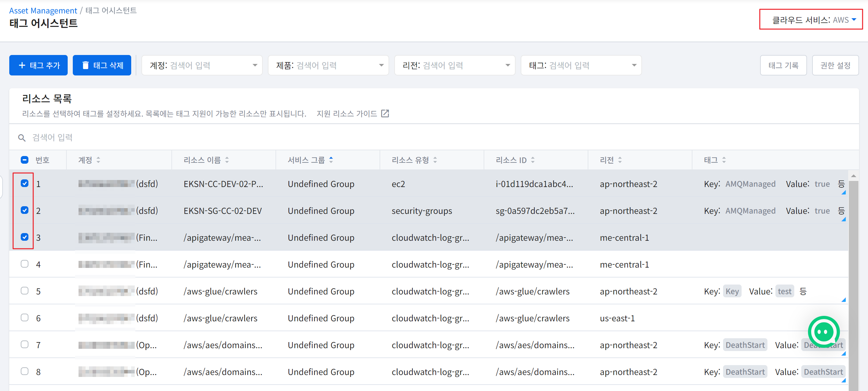This screenshot has height=391, width=868.
Task: Check the row 4 checkbox
Action: [x=25, y=264]
